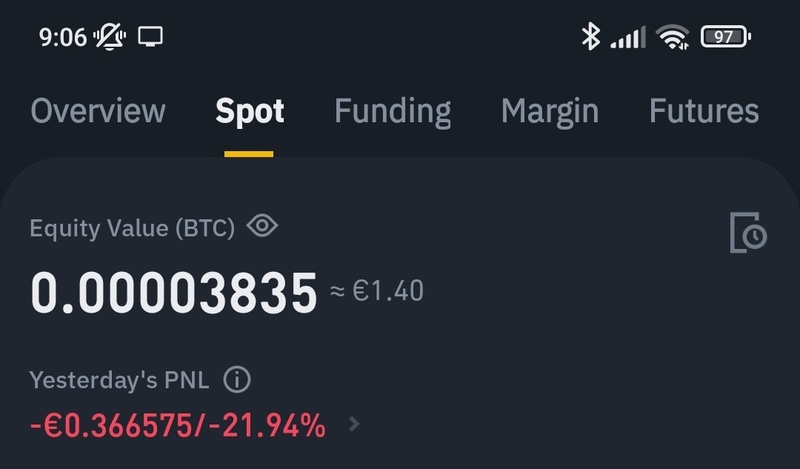The image size is (800, 469).
Task: Go to the Margin tab
Action: (x=549, y=110)
